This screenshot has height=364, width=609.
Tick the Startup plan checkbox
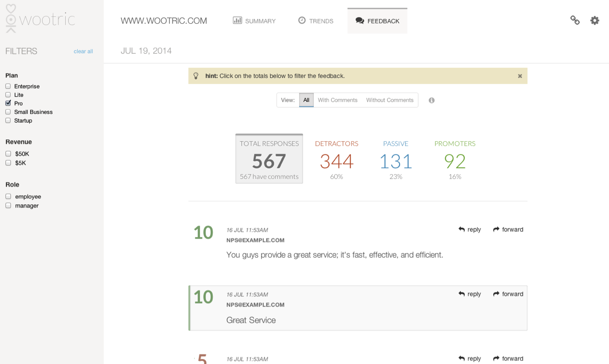[8, 120]
